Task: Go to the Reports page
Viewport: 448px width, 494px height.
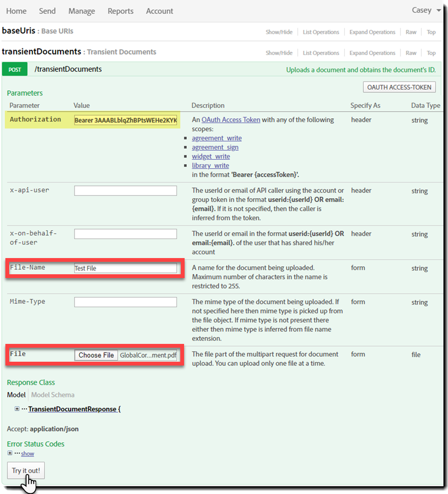Action: (x=120, y=11)
